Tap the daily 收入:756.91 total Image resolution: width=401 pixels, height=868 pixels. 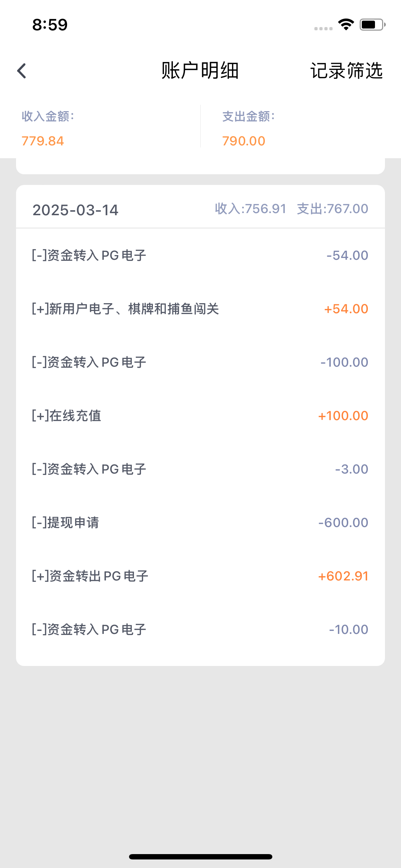[x=251, y=209]
